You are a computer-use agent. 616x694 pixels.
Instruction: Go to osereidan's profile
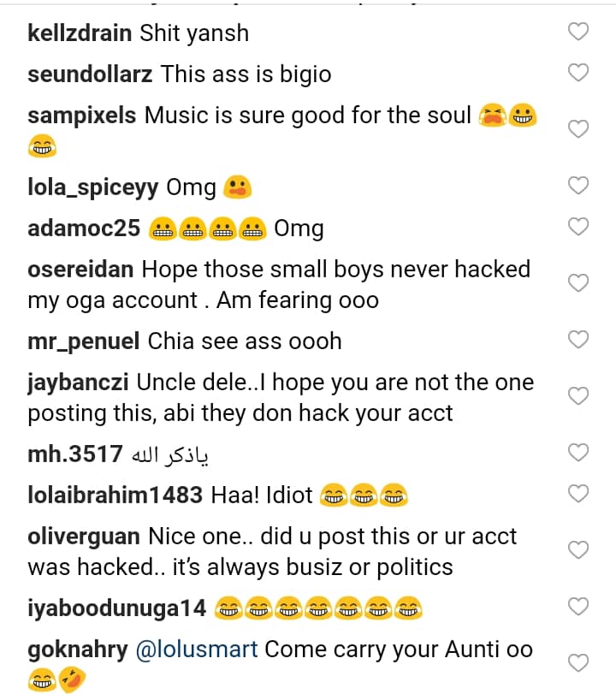(x=80, y=270)
